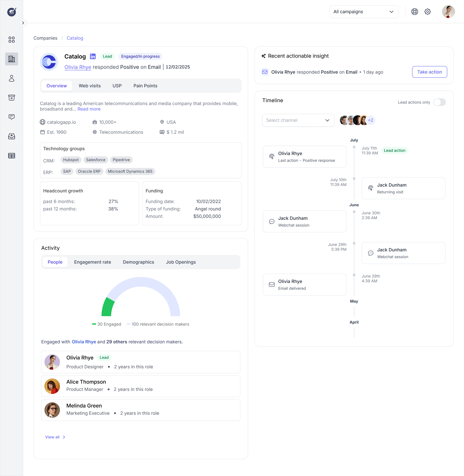
Task: Expand the sidebar with the chevron arrow
Action: tap(23, 23)
